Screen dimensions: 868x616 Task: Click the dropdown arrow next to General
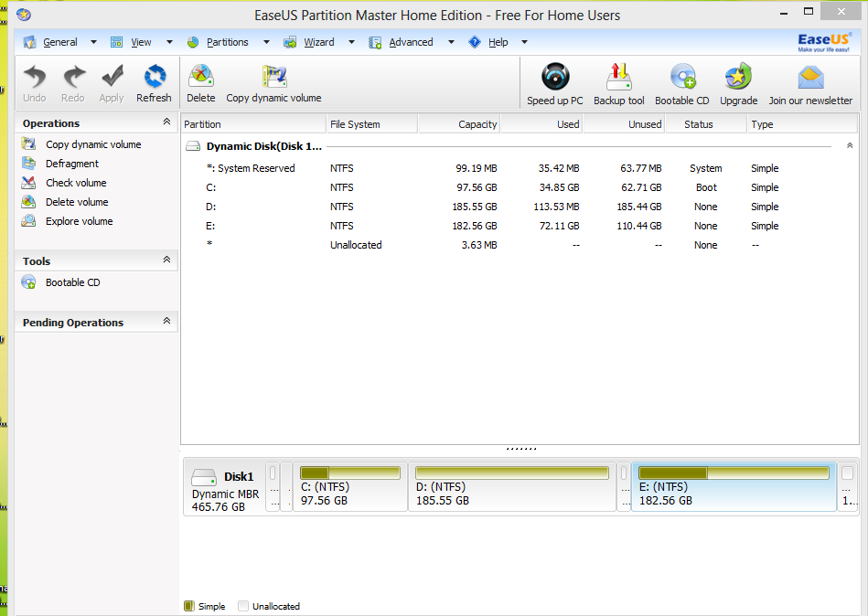click(93, 42)
